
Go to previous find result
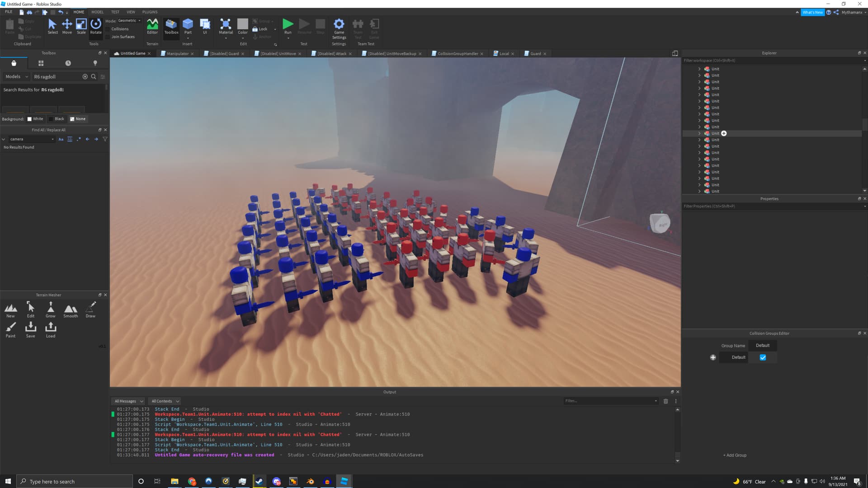point(87,139)
